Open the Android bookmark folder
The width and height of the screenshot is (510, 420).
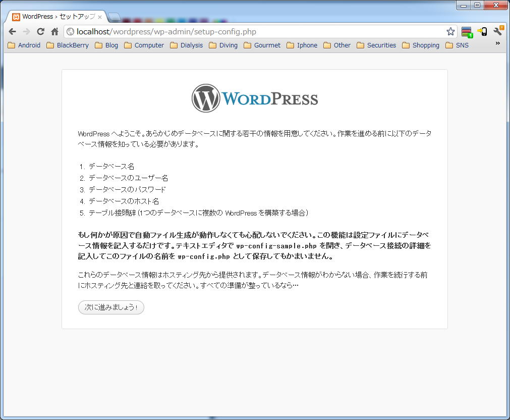coord(24,45)
